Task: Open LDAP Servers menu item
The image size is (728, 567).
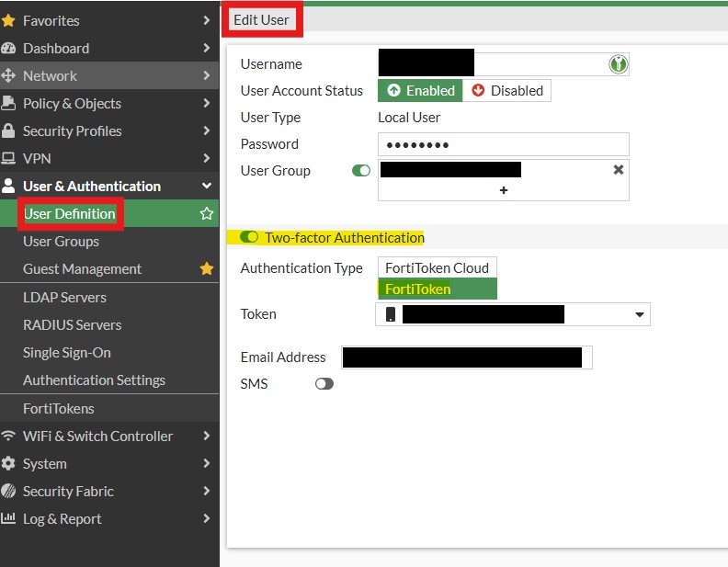Action: [x=109, y=298]
